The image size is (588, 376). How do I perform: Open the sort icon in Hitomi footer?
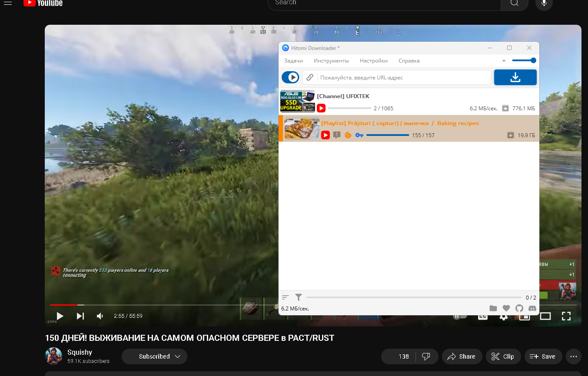click(286, 297)
